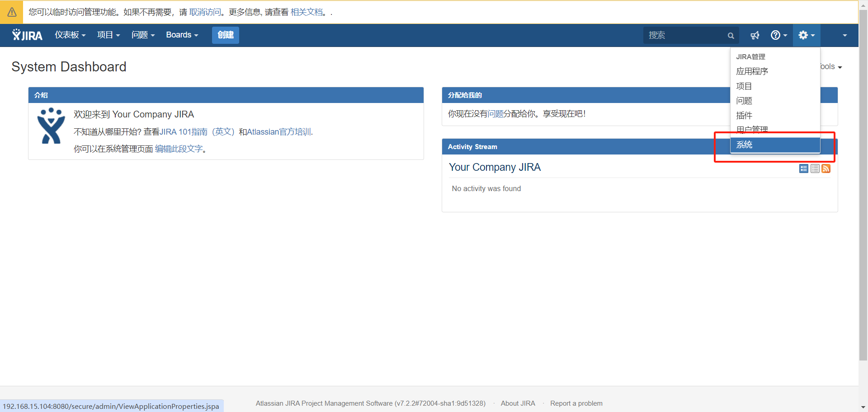
Task: Choose 用户管理 from admin menu
Action: [775, 130]
